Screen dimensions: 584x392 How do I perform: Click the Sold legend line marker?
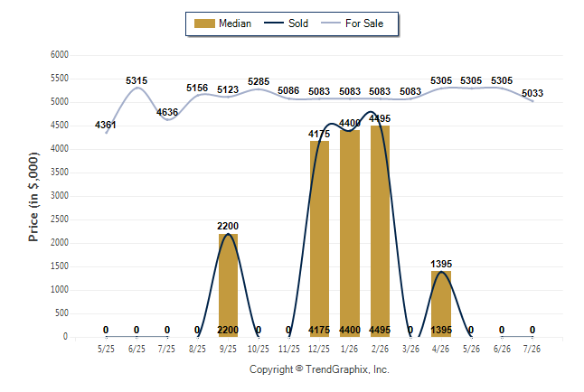pyautogui.click(x=274, y=23)
